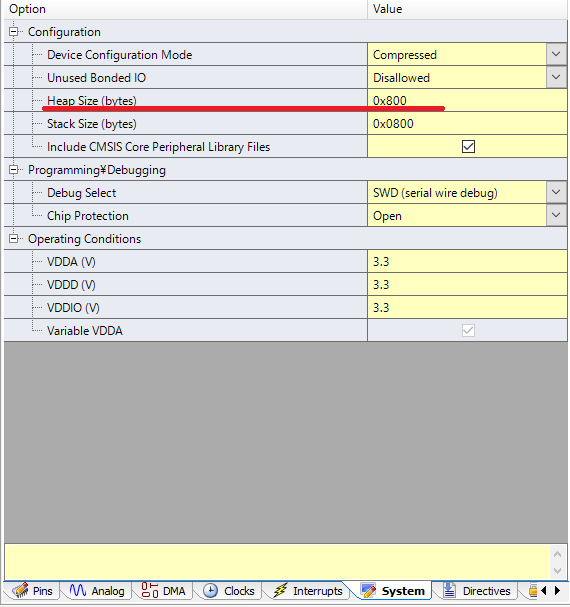Switch to the Pins tab
The width and height of the screenshot is (570, 607).
[32, 591]
